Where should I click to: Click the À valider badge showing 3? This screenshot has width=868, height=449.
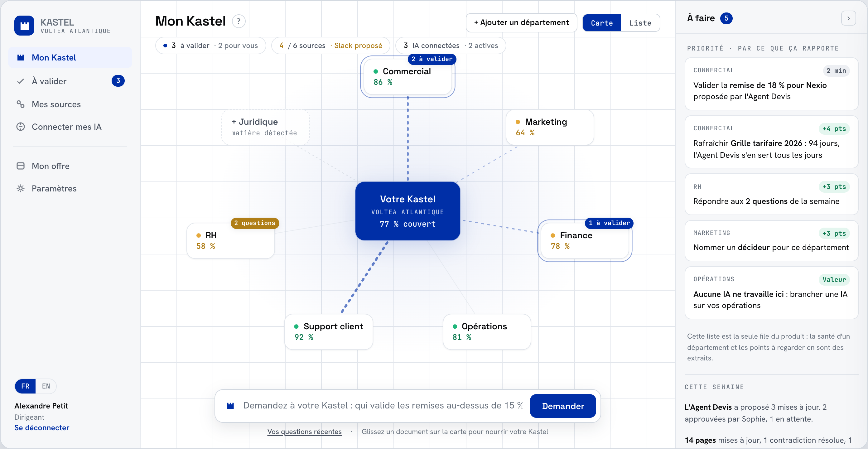118,81
